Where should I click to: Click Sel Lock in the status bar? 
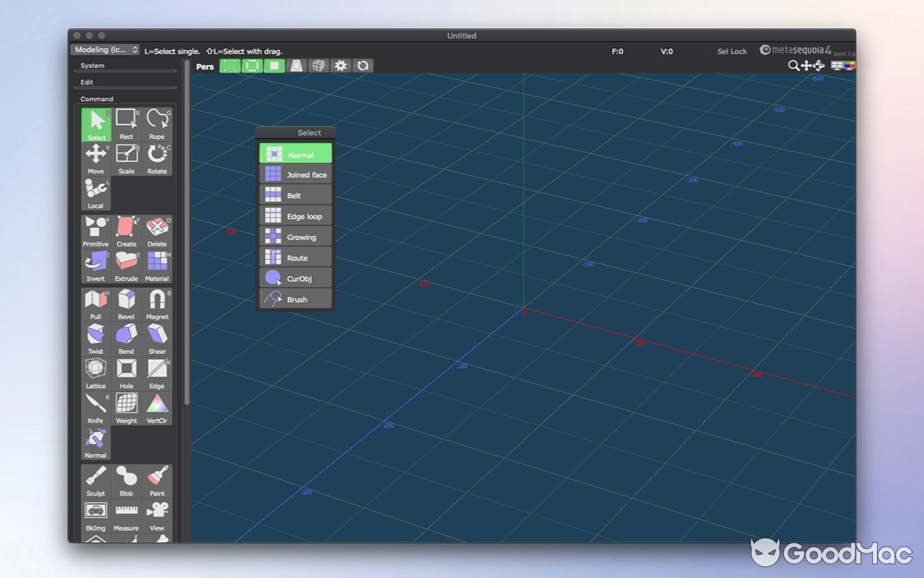[x=732, y=51]
